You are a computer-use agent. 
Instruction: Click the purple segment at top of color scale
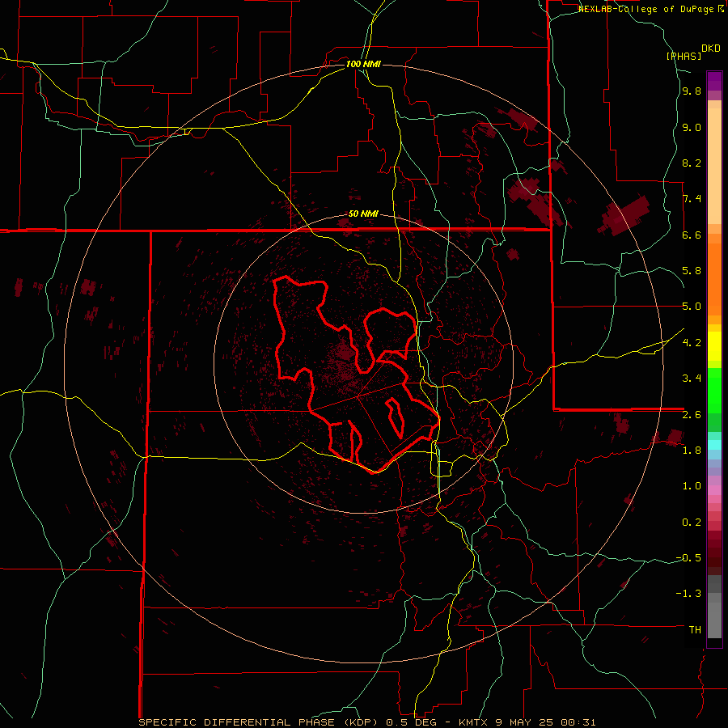pos(714,81)
